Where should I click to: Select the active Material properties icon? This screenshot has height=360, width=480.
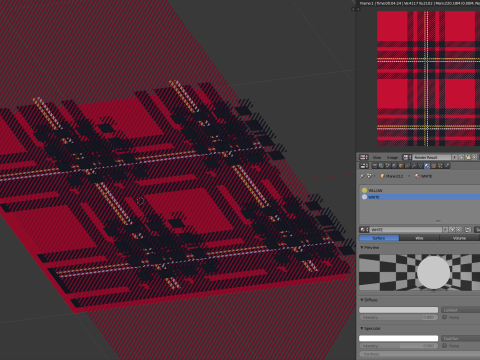(x=427, y=166)
